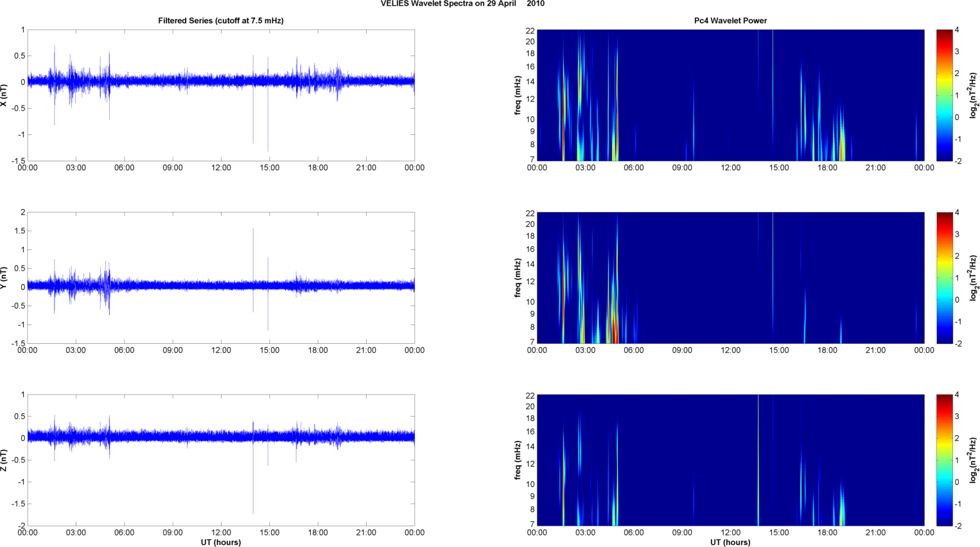Image resolution: width=980 pixels, height=547 pixels.
Task: Click the Y (nT) axis label
Action: coord(4,278)
